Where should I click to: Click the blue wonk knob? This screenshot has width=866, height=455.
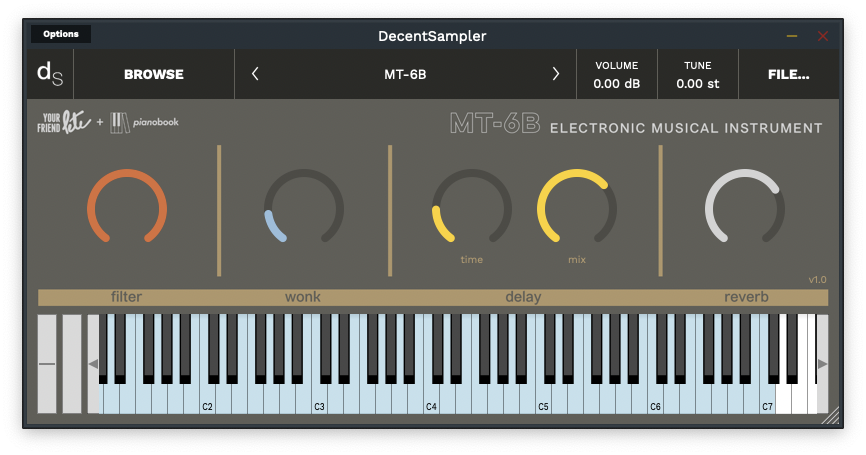coord(303,208)
